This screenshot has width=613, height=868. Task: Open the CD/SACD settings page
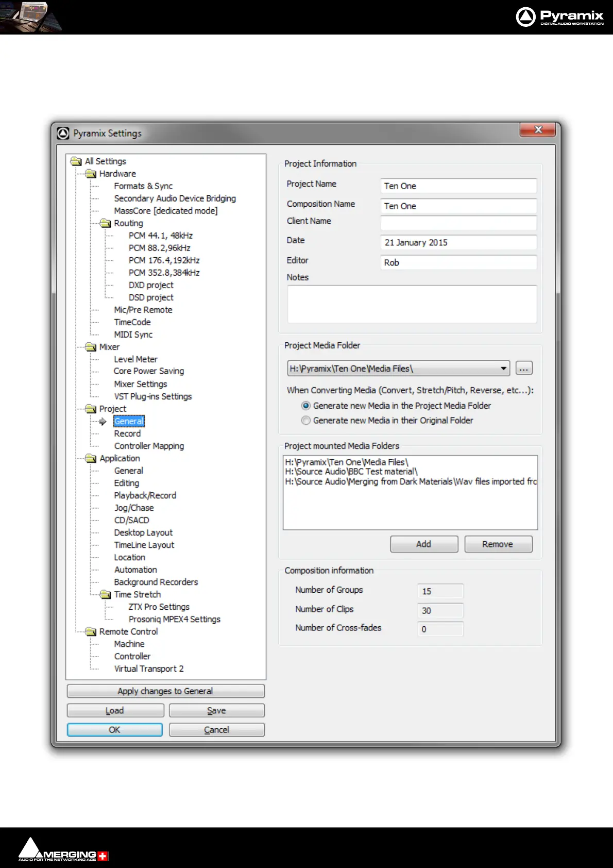click(x=131, y=520)
